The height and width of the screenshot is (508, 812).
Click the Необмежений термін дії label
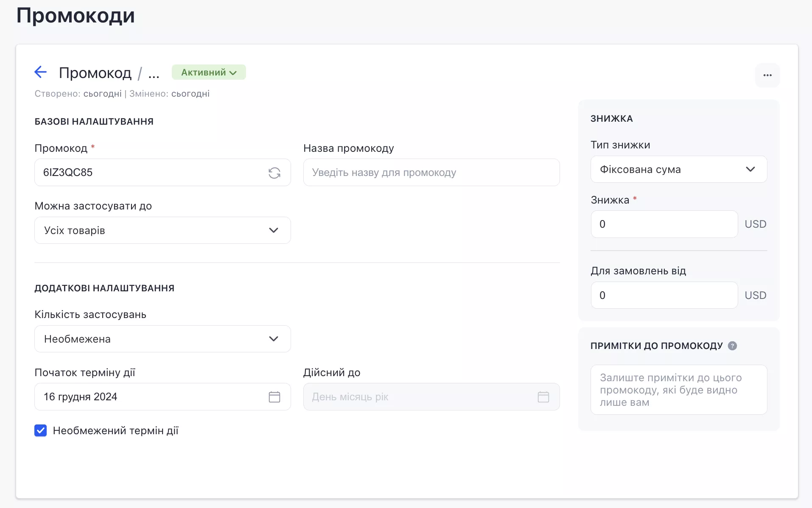115,431
